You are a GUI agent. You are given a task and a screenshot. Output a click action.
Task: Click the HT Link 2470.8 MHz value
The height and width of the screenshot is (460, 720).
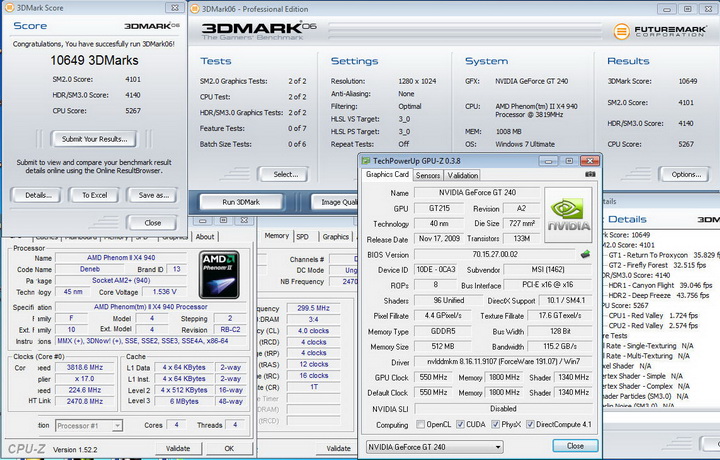point(85,401)
